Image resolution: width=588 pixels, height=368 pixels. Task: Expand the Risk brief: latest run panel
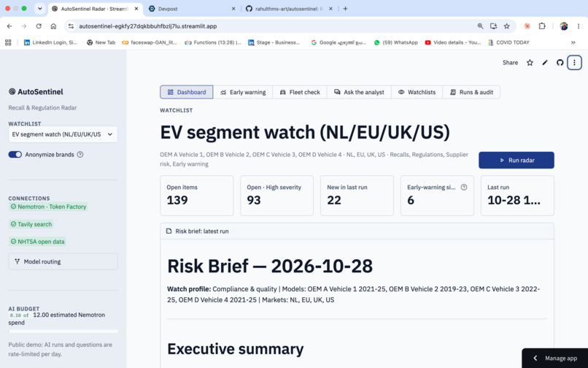(357, 231)
